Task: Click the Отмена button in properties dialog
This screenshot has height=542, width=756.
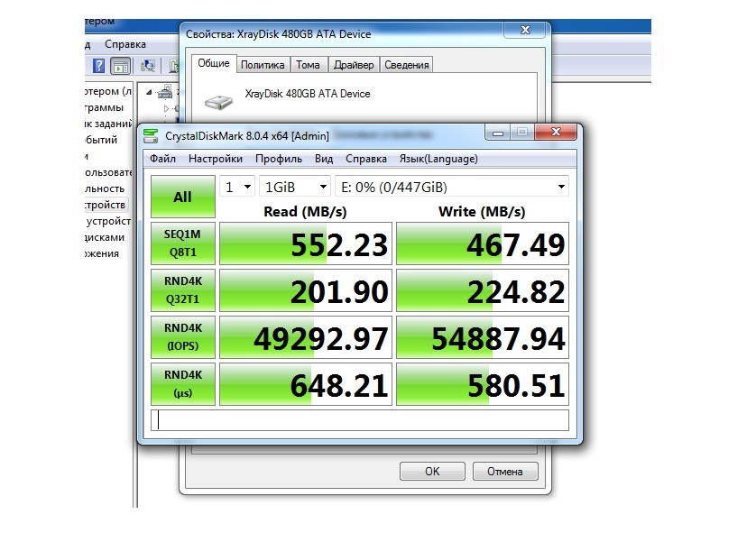Action: click(x=504, y=471)
